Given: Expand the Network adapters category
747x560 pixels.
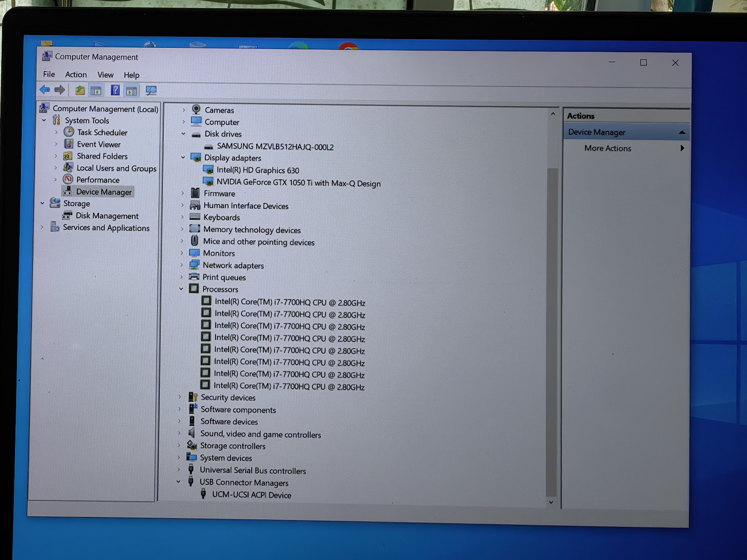Looking at the screenshot, I should coord(182,265).
